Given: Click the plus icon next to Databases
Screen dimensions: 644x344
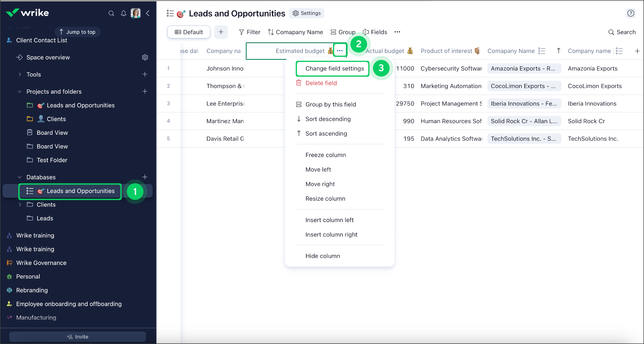Looking at the screenshot, I should (x=145, y=177).
